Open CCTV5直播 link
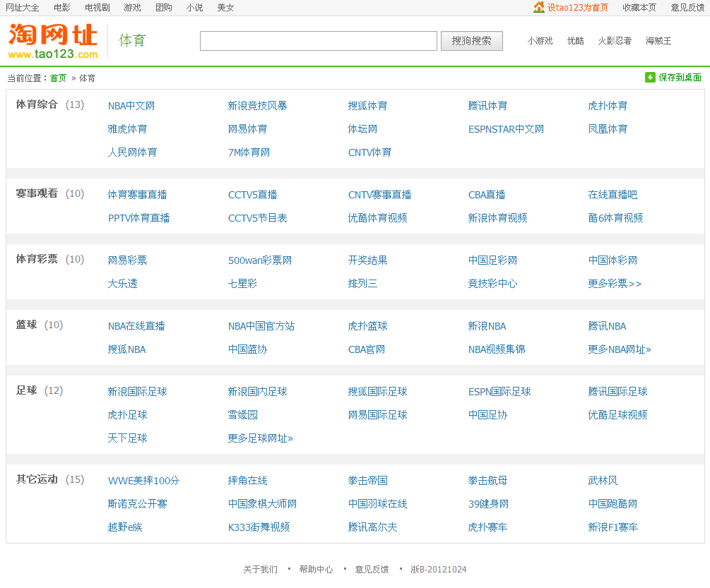710x588 pixels. coord(252,195)
